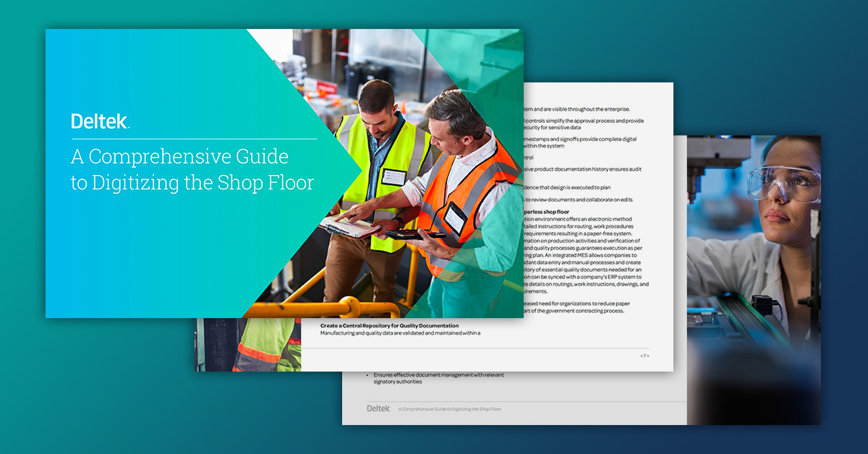Click the footer guide title text

450,408
